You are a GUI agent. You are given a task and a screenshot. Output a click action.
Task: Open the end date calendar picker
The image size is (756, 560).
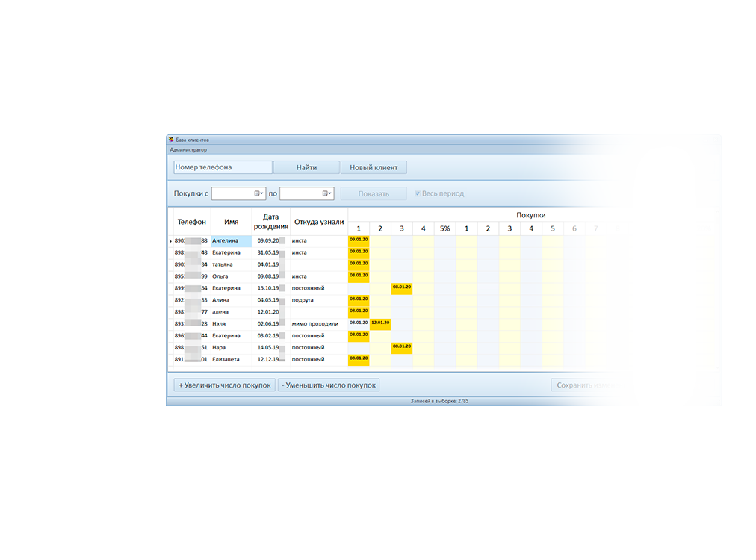326,193
